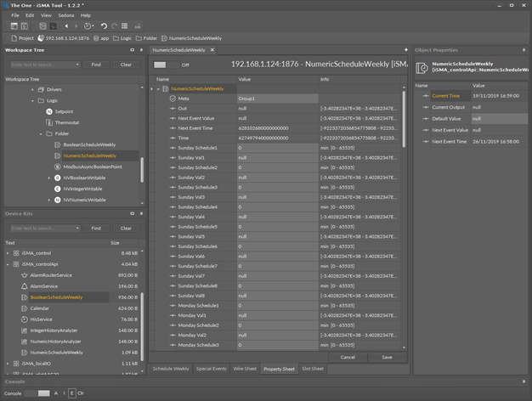Click the Device Kits search field
Viewport: 532px width, 401px height.
(42, 229)
